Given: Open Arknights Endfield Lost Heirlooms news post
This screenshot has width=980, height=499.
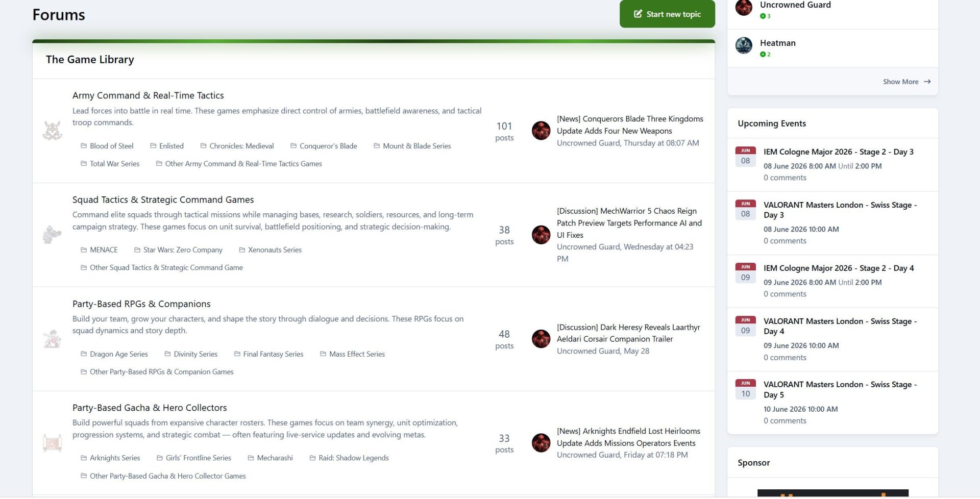Looking at the screenshot, I should [x=628, y=437].
